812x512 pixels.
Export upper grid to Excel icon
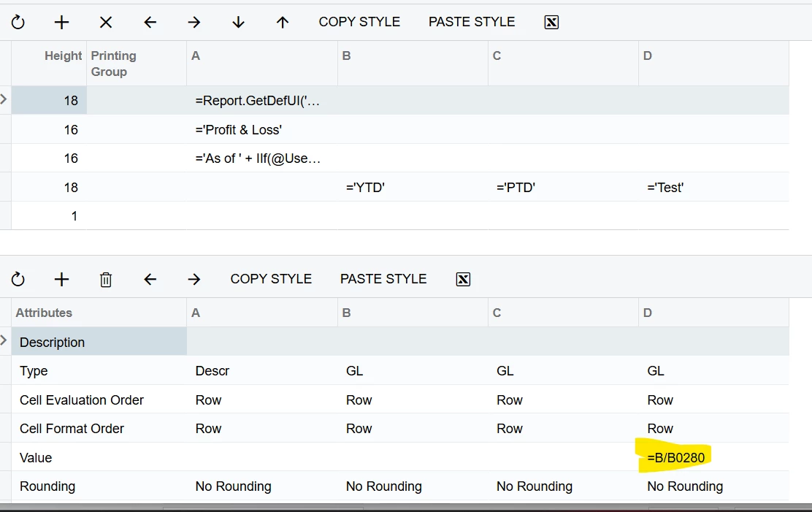(x=551, y=23)
